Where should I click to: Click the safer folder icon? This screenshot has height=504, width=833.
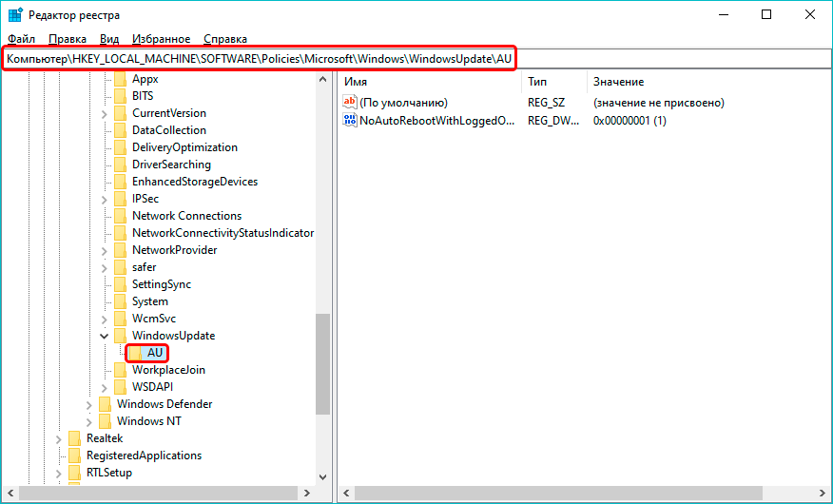click(121, 267)
